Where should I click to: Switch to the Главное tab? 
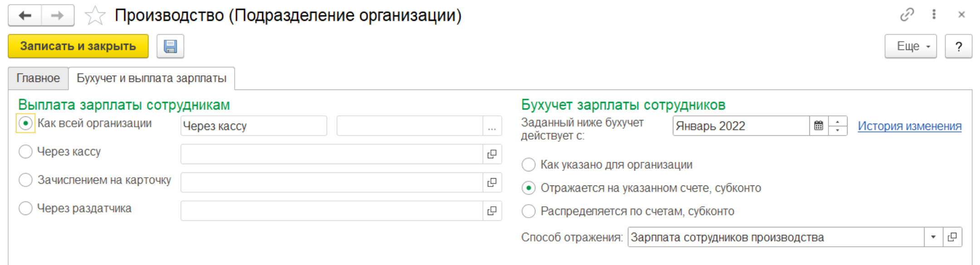pyautogui.click(x=38, y=78)
